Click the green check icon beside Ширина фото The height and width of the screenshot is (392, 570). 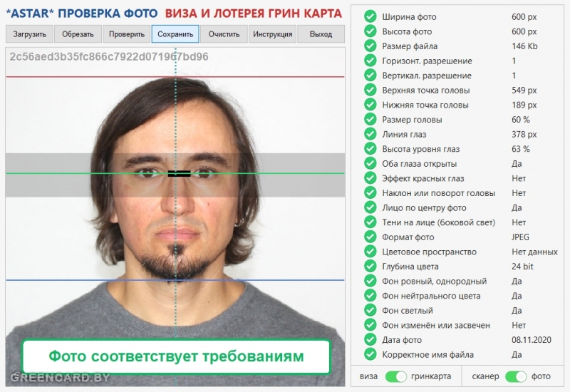[370, 16]
